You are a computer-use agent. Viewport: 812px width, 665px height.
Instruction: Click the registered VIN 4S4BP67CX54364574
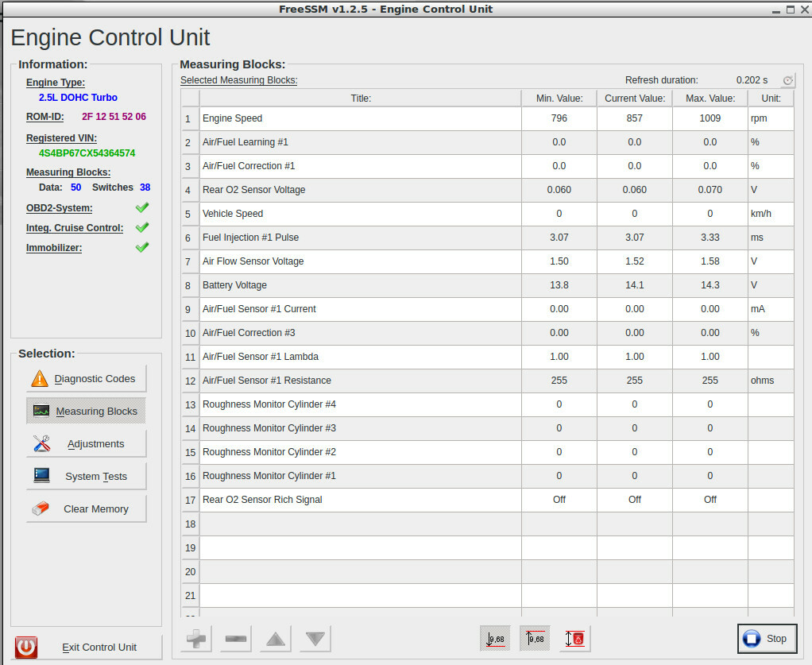tap(87, 153)
